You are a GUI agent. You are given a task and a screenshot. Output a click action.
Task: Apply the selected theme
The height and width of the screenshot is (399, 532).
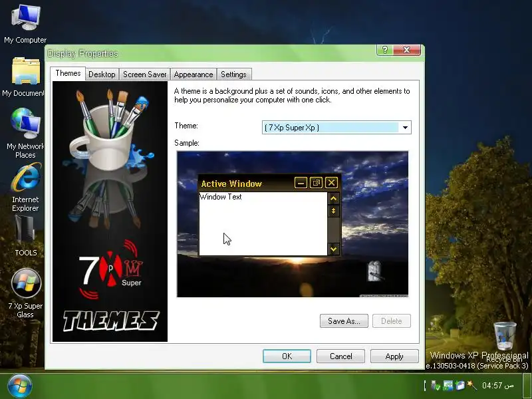click(x=394, y=356)
